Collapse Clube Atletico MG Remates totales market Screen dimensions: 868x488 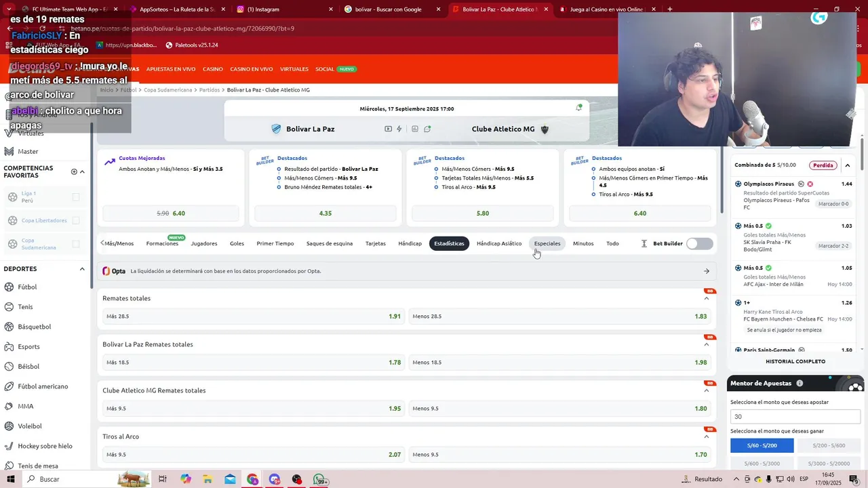click(x=706, y=390)
